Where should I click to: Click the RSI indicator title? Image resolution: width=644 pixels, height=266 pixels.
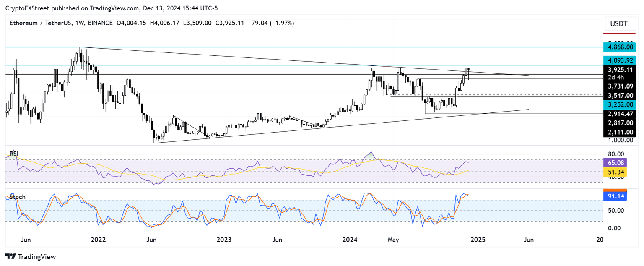tap(14, 154)
